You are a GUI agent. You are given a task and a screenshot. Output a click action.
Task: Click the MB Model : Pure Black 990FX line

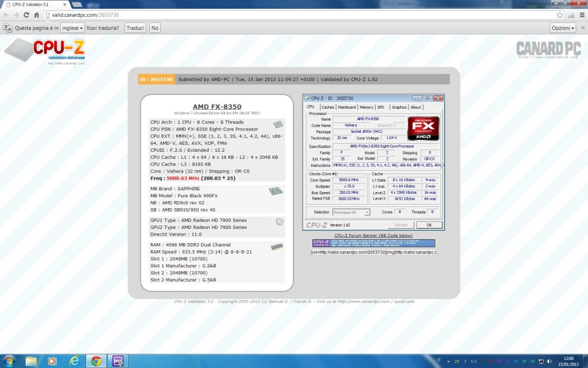pos(184,195)
